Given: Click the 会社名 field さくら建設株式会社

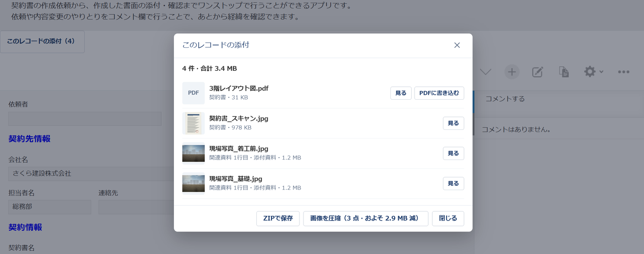Looking at the screenshot, I should pyautogui.click(x=91, y=174).
